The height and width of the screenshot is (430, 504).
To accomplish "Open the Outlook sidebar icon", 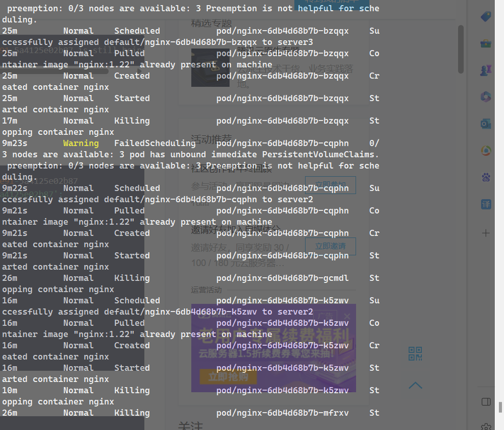I will 486,124.
